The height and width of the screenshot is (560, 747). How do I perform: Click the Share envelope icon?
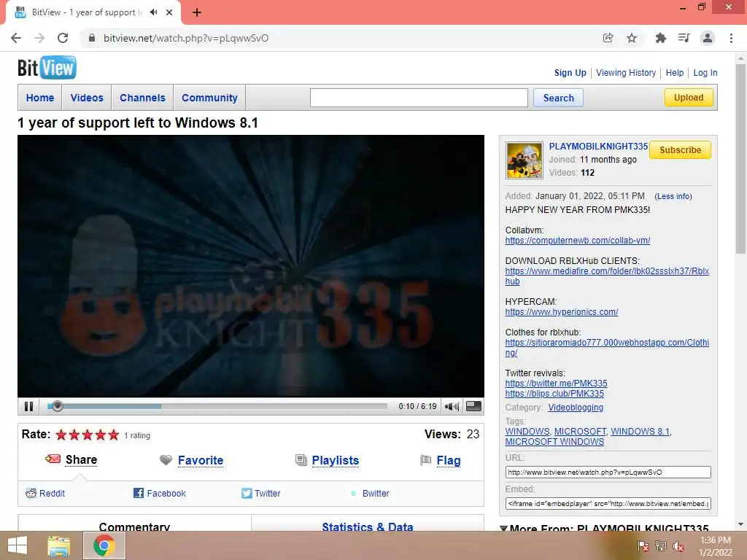[x=53, y=459]
